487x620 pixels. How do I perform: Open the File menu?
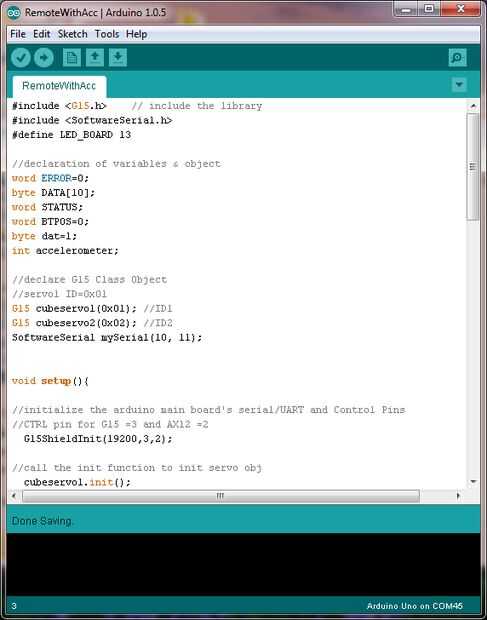pyautogui.click(x=18, y=34)
